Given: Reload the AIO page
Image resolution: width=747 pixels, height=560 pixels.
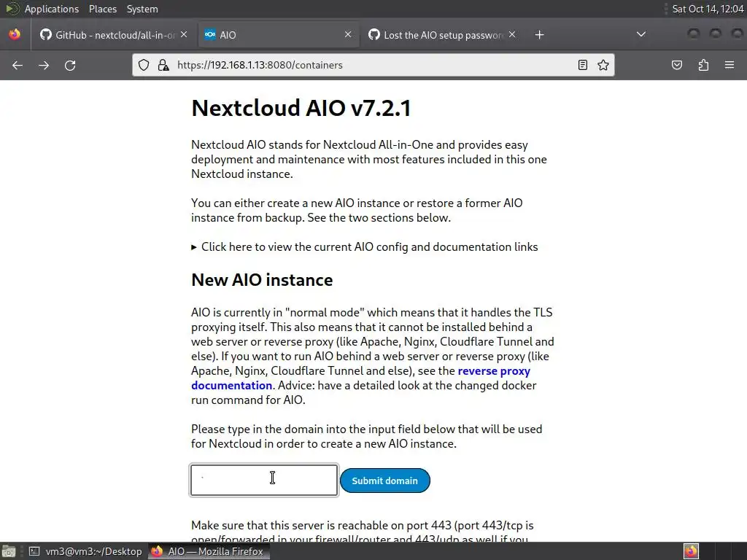Looking at the screenshot, I should pyautogui.click(x=70, y=65).
